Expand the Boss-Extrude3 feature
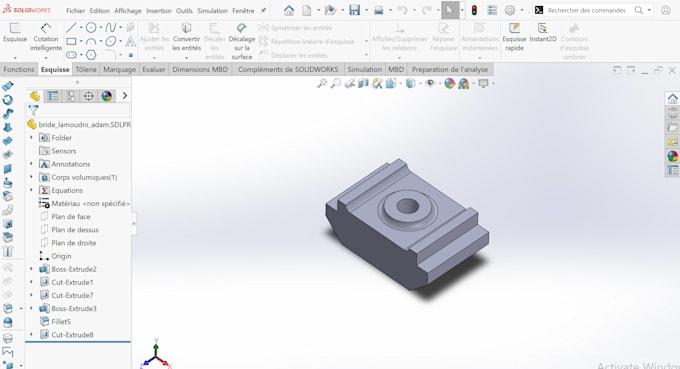Viewport: 680px width, 369px height. 31,308
